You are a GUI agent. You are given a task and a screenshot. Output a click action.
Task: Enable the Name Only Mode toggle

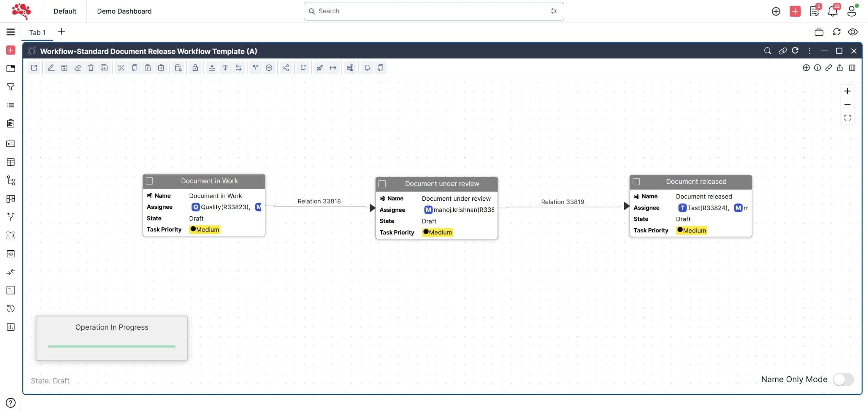point(843,379)
